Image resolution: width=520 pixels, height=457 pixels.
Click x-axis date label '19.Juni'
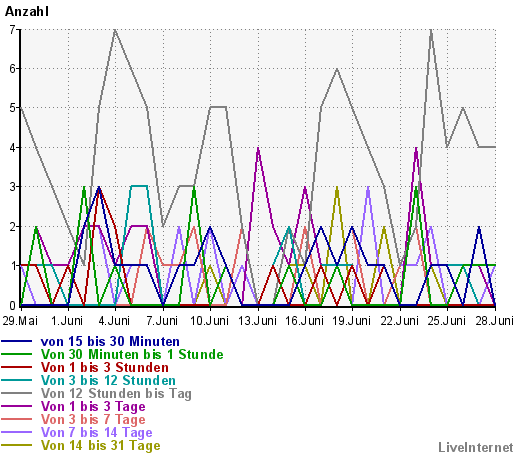point(352,321)
